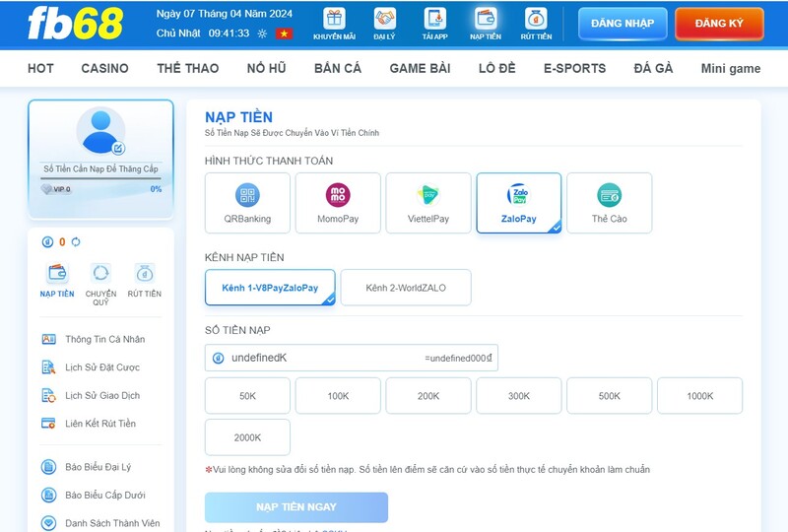The width and height of the screenshot is (788, 532).
Task: Click the VIP upgrade progress bar
Action: tap(101, 178)
